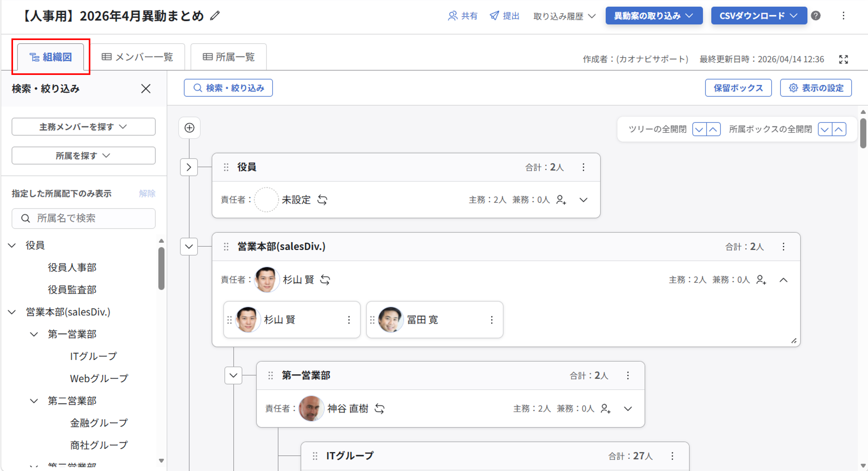Viewport: 868px width, 471px height.
Task: Click the 第一営業部 box drag handle
Action: pos(271,375)
